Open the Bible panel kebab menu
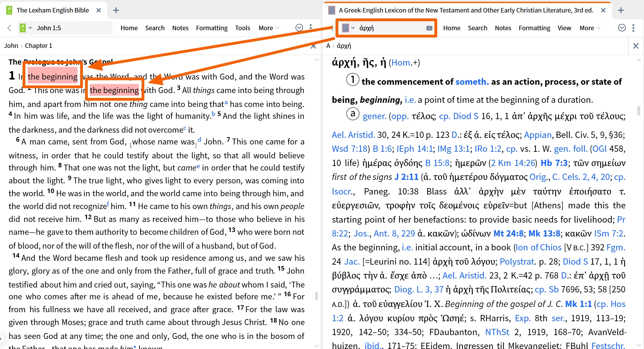Image resolution: width=644 pixels, height=349 pixels. [311, 28]
